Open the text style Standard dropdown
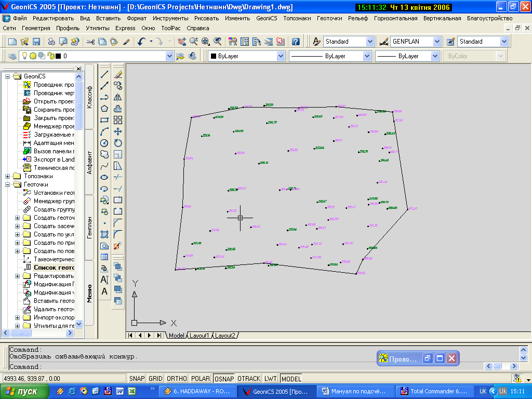This screenshot has height=399, width=532. click(x=370, y=42)
